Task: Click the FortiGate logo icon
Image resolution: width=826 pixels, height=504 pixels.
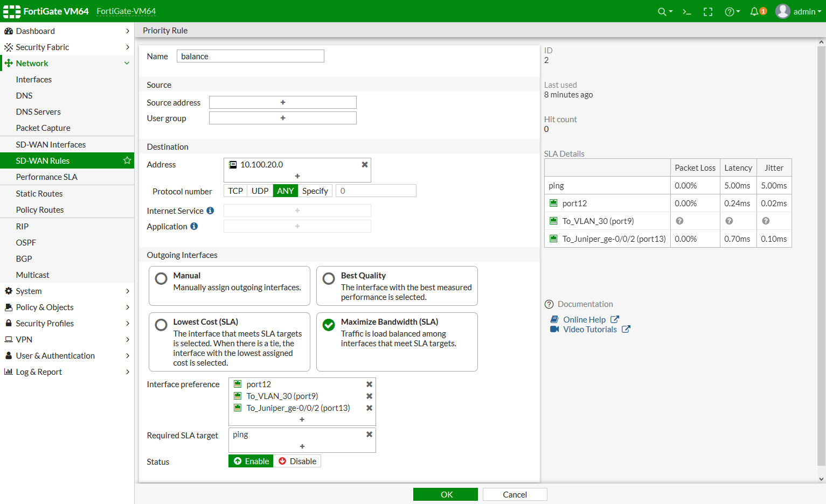Action: coord(12,11)
